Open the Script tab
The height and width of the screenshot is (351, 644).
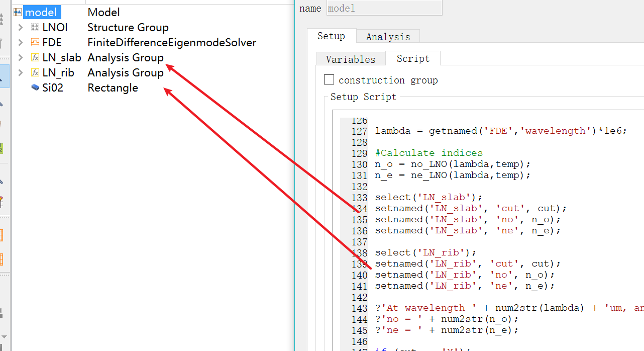tap(413, 58)
